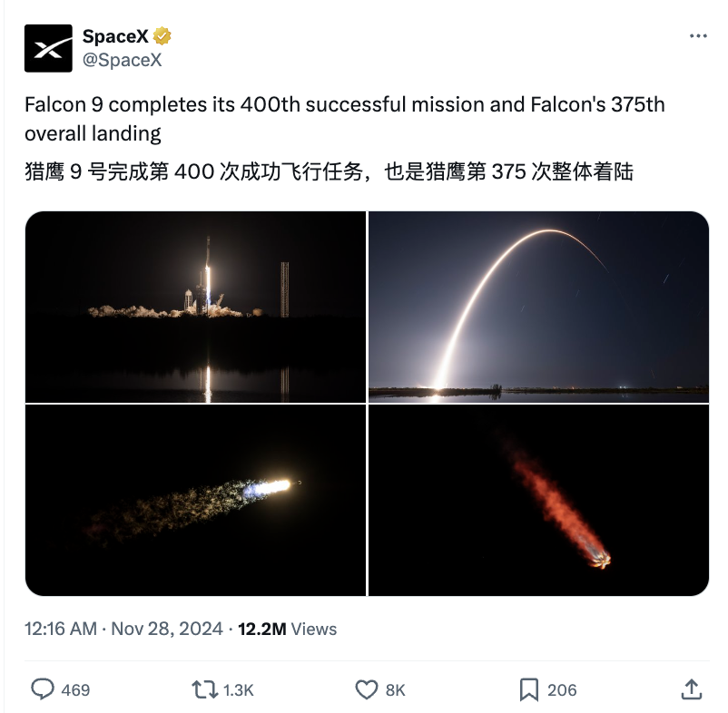728x713 pixels.
Task: Like the post with heart icon
Action: [367, 689]
